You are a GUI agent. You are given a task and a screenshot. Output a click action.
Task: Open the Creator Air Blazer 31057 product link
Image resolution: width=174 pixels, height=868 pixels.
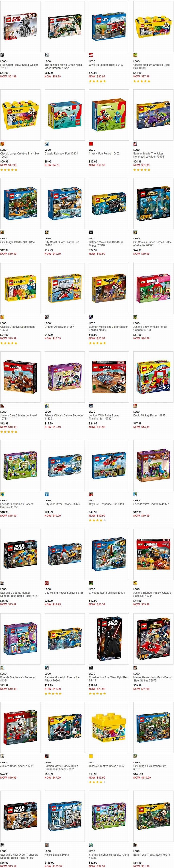tap(59, 327)
